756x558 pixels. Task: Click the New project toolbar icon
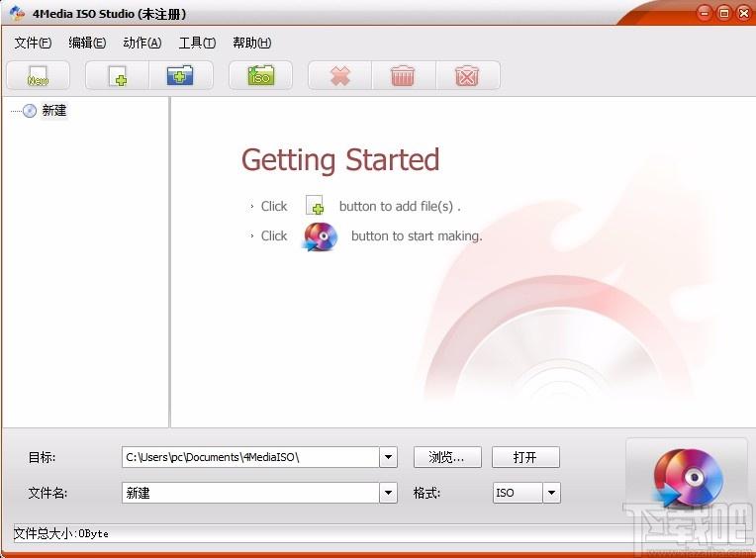[x=38, y=75]
